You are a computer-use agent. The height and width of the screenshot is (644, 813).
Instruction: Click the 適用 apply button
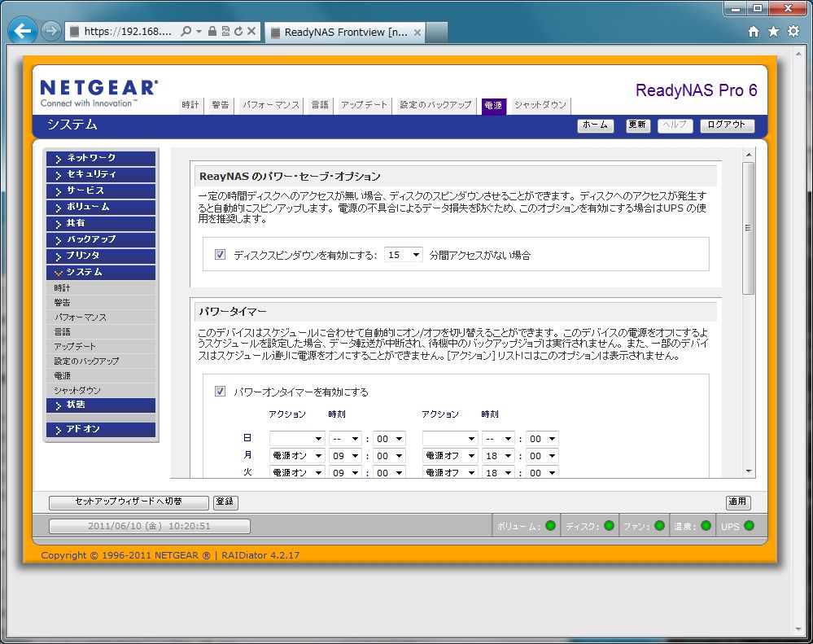coord(738,502)
